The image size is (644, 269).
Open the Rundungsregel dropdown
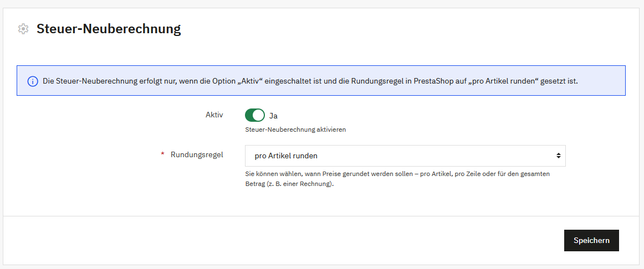[x=405, y=156]
